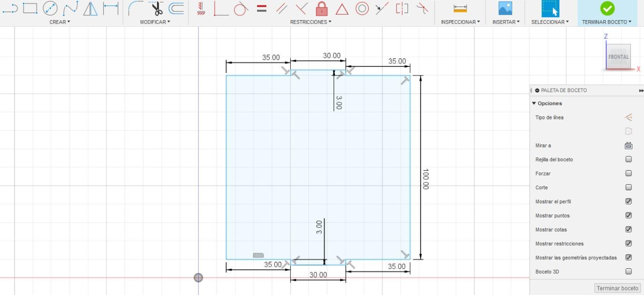This screenshot has width=644, height=295.
Task: Expand the sketch palette double-arrow
Action: tap(641, 91)
